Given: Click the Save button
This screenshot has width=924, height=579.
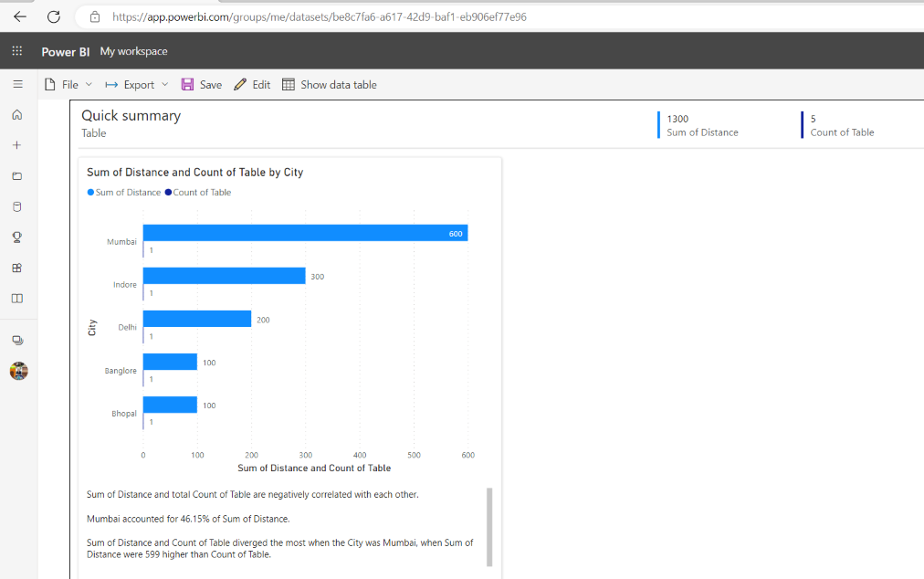Looking at the screenshot, I should [x=202, y=84].
